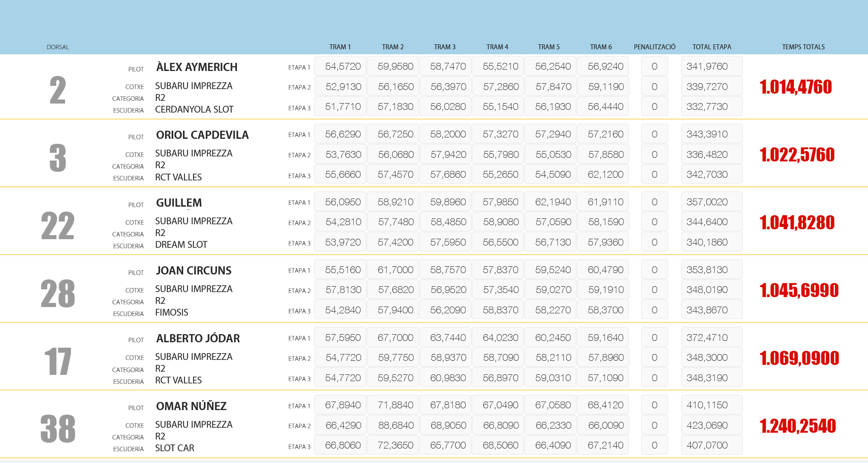The height and width of the screenshot is (463, 868).
Task: Click the DORSAL column header
Action: coord(58,47)
